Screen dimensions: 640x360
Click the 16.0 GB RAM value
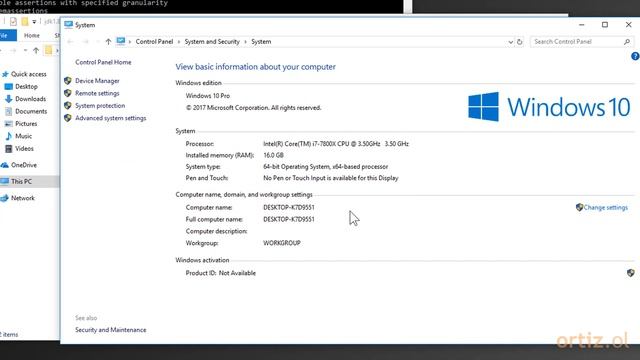coord(273,155)
